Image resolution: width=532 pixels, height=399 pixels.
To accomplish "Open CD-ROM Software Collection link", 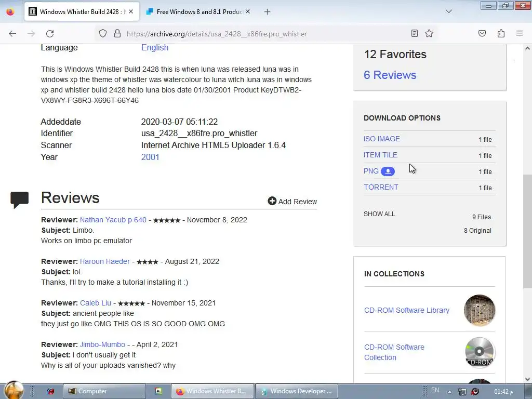I will (394, 352).
